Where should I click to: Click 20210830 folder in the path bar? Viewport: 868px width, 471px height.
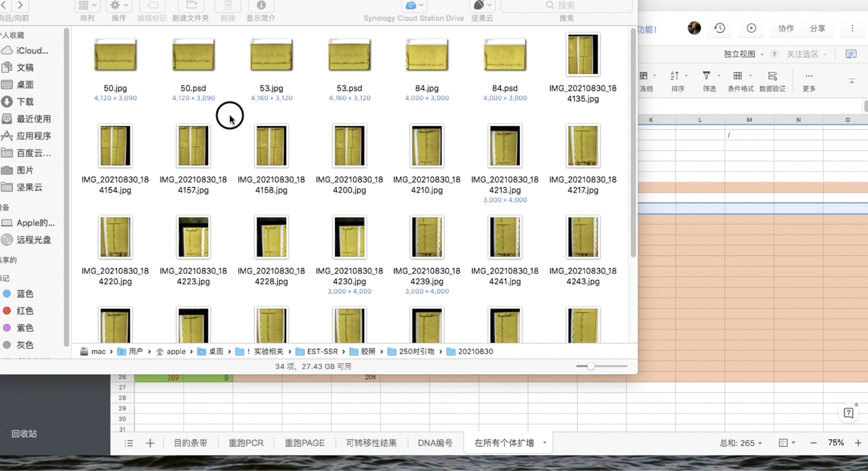coord(470,351)
